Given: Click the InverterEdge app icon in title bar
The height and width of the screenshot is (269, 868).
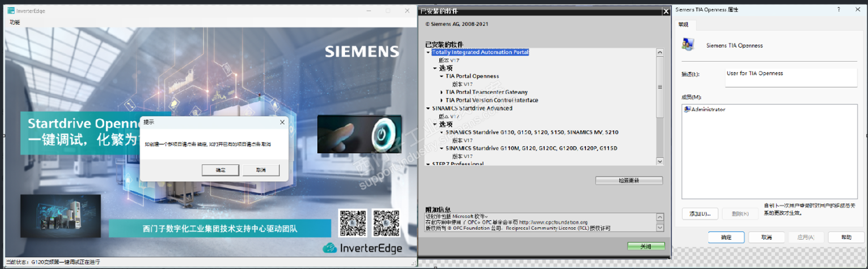Looking at the screenshot, I should [x=11, y=11].
